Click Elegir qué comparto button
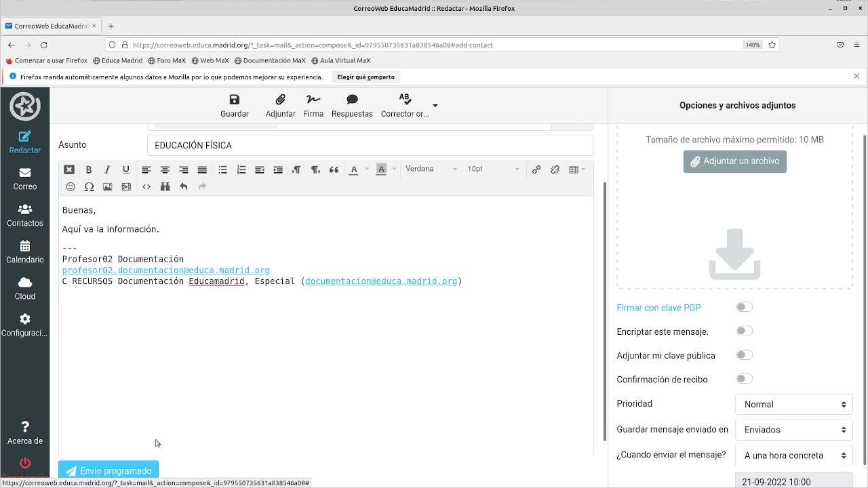 (366, 77)
